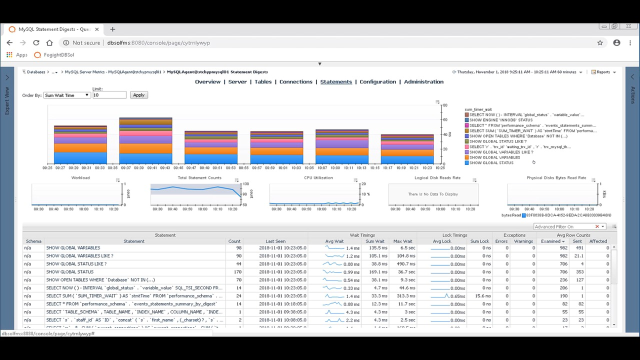Open the Logical Disk Reads Rate chart icon
The width and height of the screenshot is (640, 360).
(x=475, y=180)
